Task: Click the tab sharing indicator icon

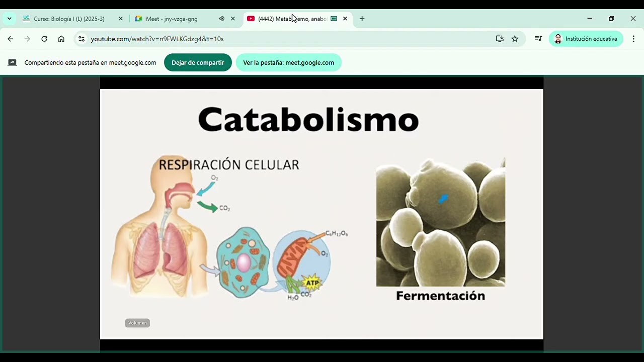Action: (334, 19)
